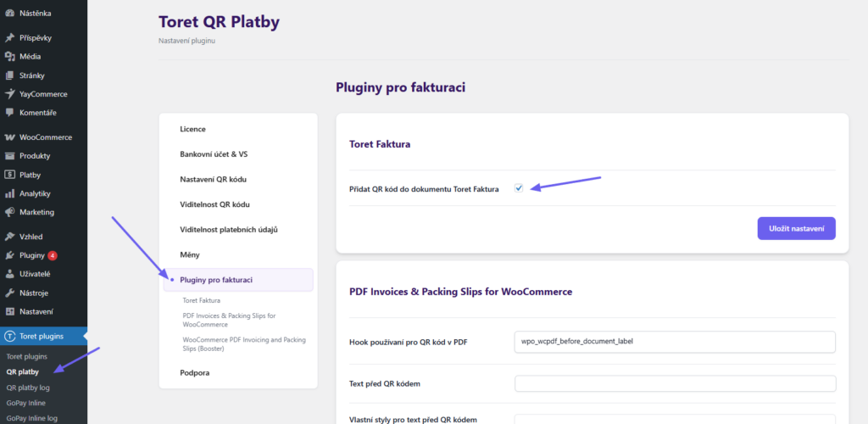Click the Příspěvky pin icon
The width and height of the screenshot is (868, 424).
pos(9,37)
